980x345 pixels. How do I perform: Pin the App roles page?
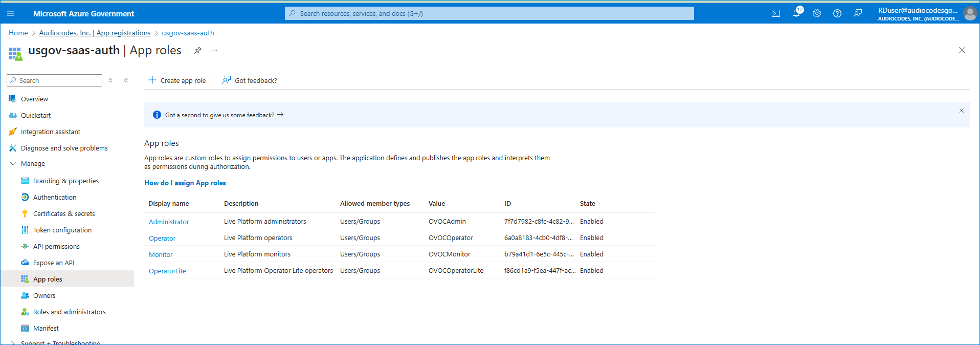pyautogui.click(x=197, y=50)
